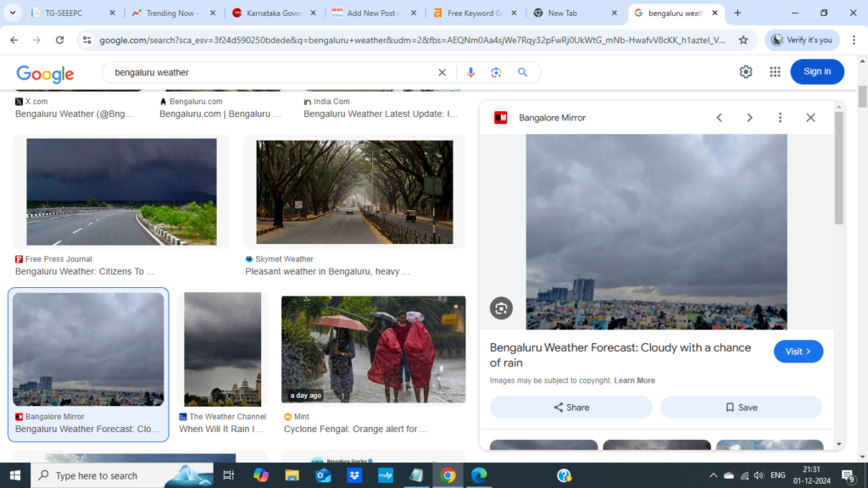The image size is (868, 488).
Task: Select The Weather Channel image thumbnail
Action: (x=223, y=349)
